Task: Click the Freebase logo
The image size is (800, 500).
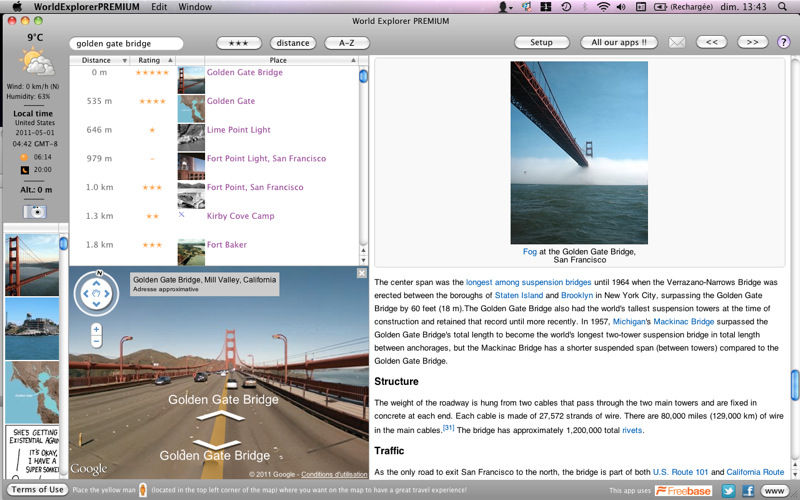Action: [684, 491]
